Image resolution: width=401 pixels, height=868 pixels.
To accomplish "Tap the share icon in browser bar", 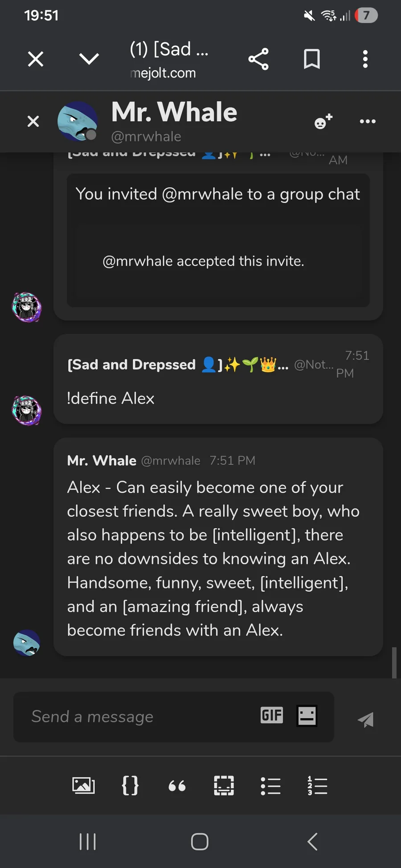I will click(258, 59).
